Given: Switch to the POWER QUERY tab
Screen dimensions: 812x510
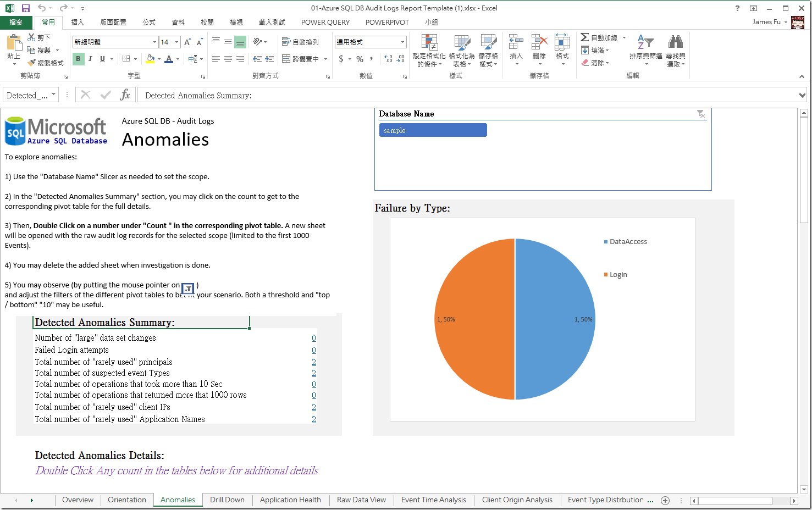Looking at the screenshot, I should tap(325, 23).
